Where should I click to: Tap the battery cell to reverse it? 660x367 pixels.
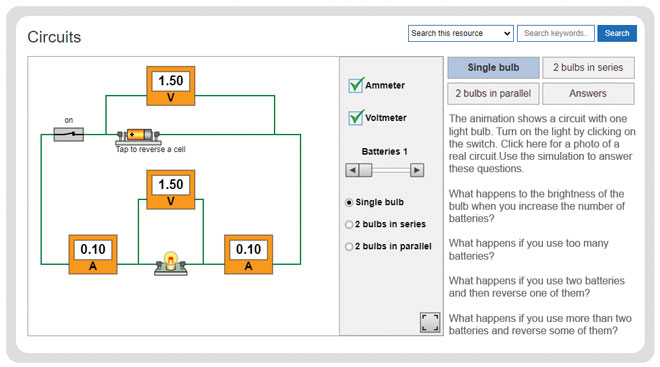[139, 136]
